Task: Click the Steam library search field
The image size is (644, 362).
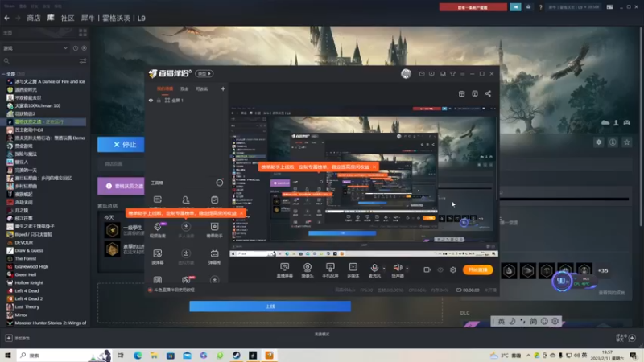Action: pos(39,61)
